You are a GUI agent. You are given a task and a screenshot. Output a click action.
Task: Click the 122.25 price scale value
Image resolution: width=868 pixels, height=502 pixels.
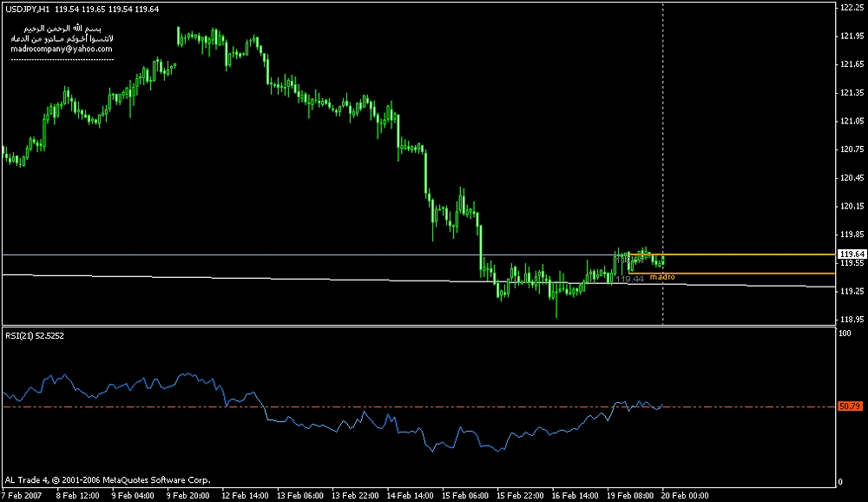point(852,7)
